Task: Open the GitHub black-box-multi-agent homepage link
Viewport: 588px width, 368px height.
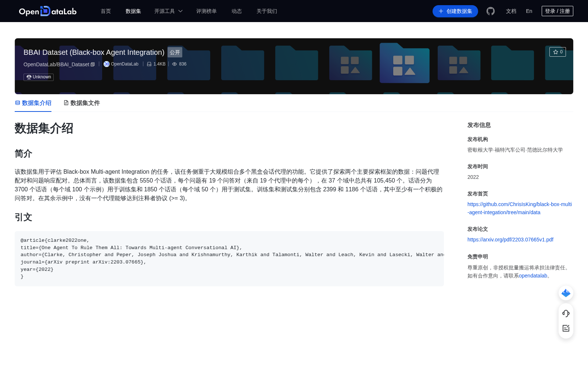Action: pyautogui.click(x=520, y=208)
